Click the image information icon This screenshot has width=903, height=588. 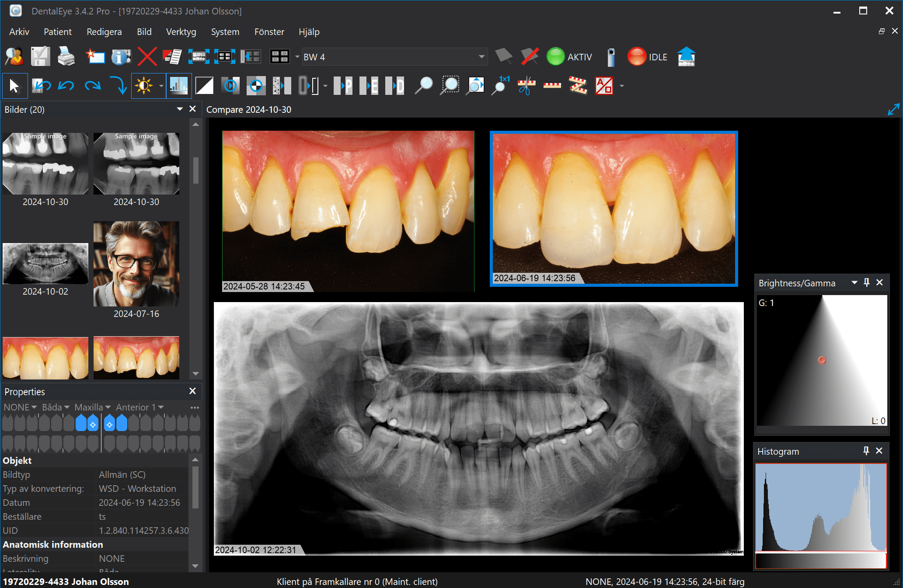point(121,57)
